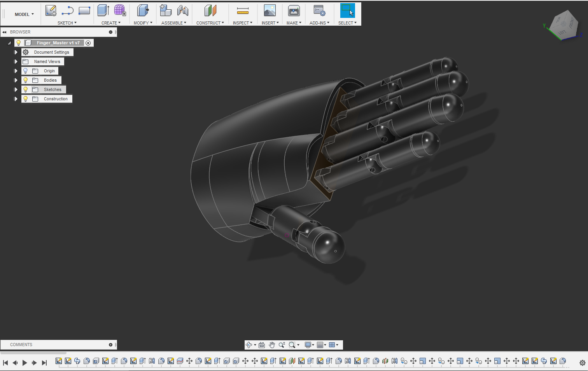Toggle visibility lightbulb for Bodies folder
The image size is (588, 371).
coord(26,80)
